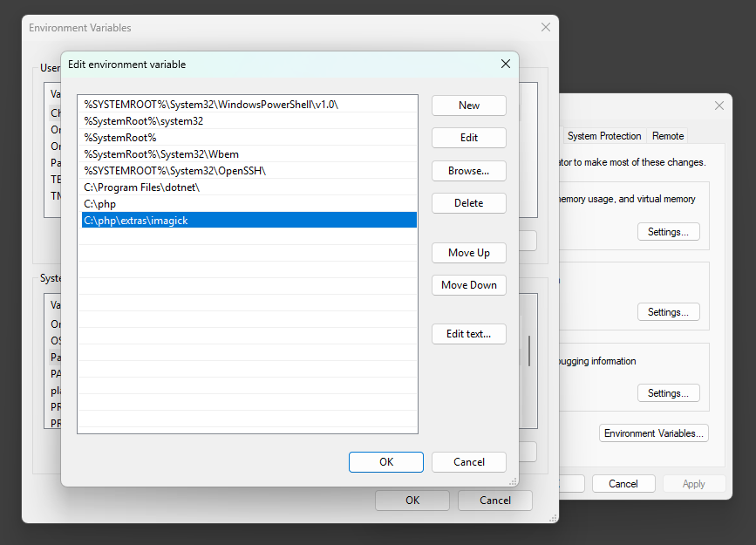Close the Edit environment variable dialog
The height and width of the screenshot is (545, 756).
pos(505,65)
